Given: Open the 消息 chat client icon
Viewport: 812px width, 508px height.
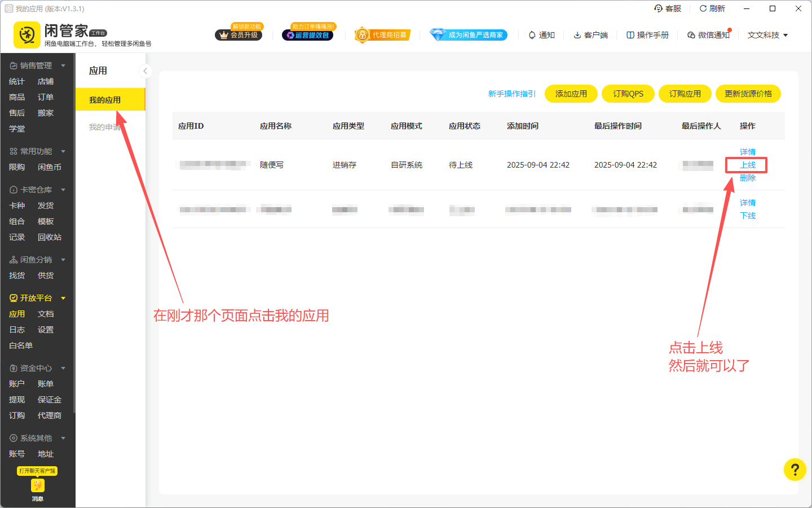Looking at the screenshot, I should click(x=37, y=486).
